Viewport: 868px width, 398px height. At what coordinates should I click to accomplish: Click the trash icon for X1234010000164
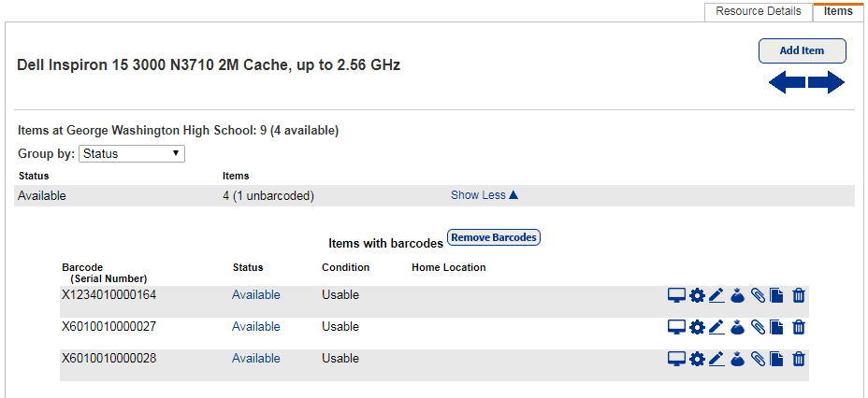tap(799, 296)
